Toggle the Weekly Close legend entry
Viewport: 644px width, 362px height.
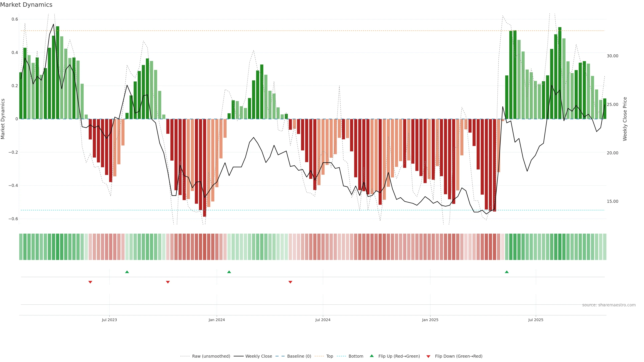tap(258, 356)
